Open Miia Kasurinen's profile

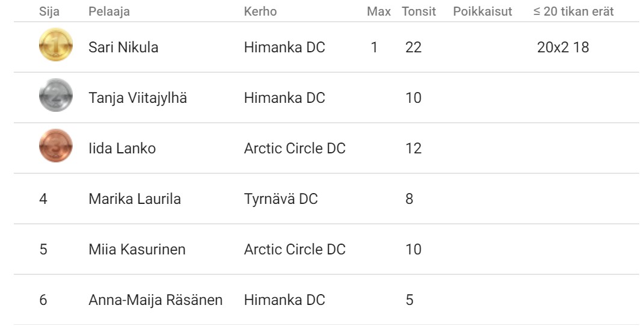tap(137, 249)
